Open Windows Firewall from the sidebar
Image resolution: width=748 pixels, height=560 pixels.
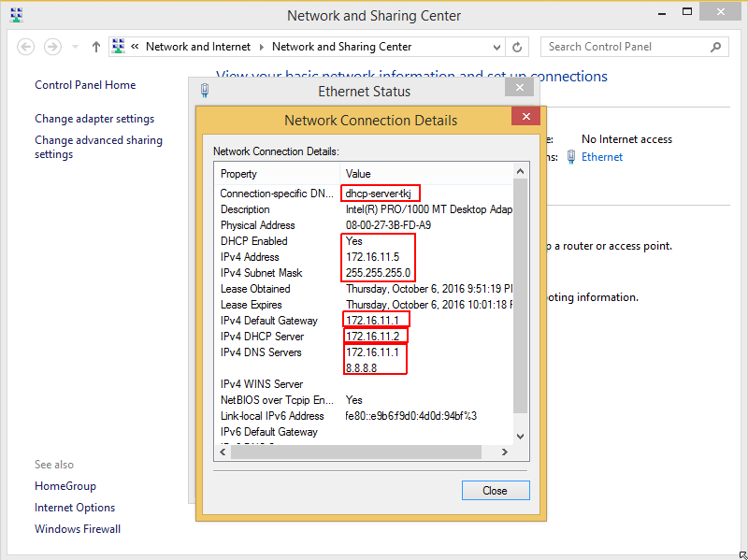tap(77, 528)
